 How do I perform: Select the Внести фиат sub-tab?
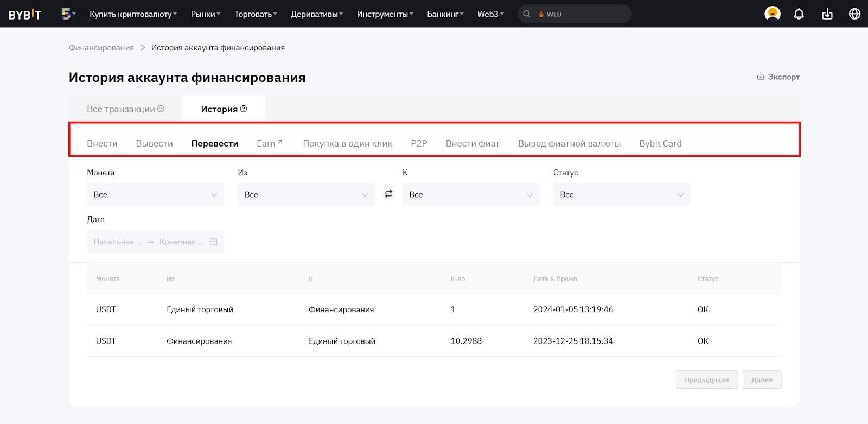pyautogui.click(x=473, y=143)
